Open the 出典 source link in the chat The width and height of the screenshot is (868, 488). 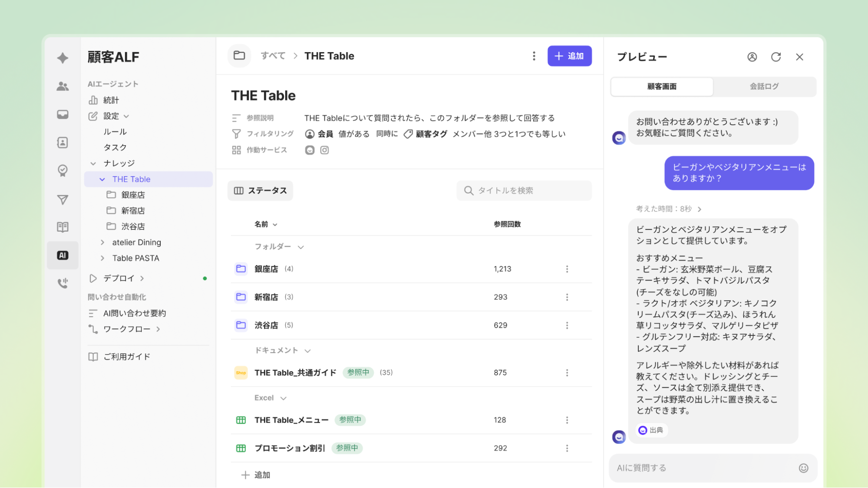(651, 430)
